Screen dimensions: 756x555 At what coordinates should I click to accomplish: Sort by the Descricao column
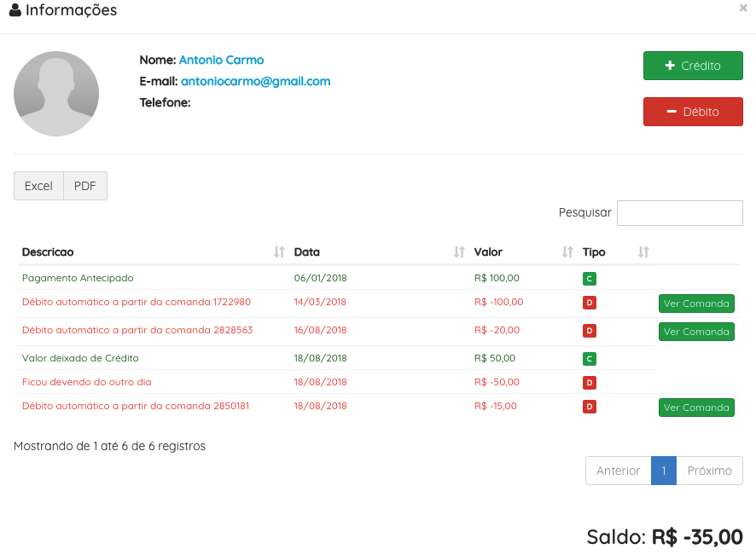tap(154, 252)
